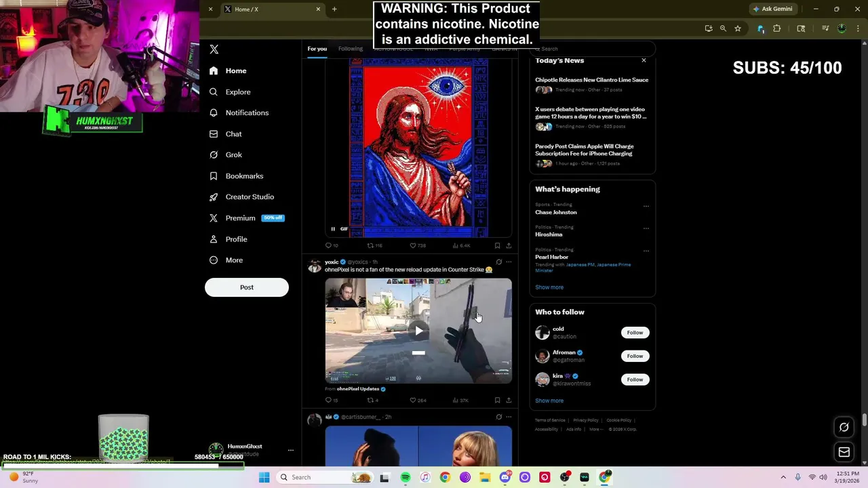Follow the kira account
Image resolution: width=868 pixels, height=488 pixels.
(x=635, y=380)
